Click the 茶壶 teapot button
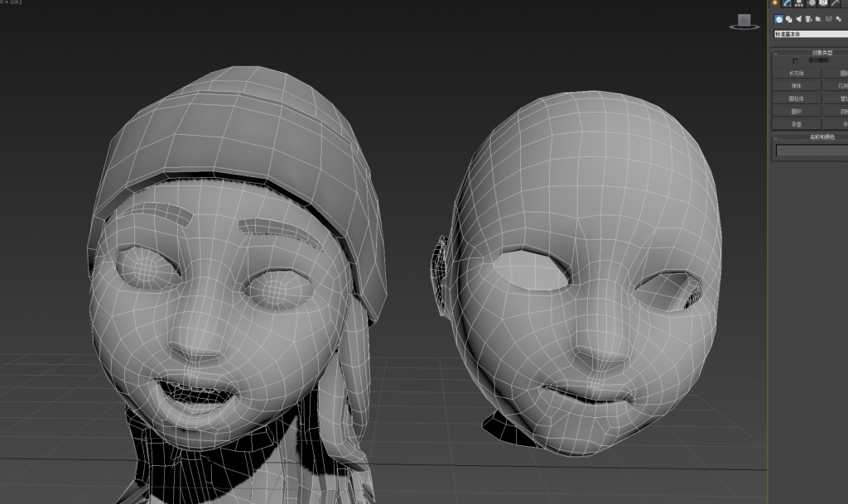Image resolution: width=848 pixels, height=504 pixels. [x=797, y=124]
